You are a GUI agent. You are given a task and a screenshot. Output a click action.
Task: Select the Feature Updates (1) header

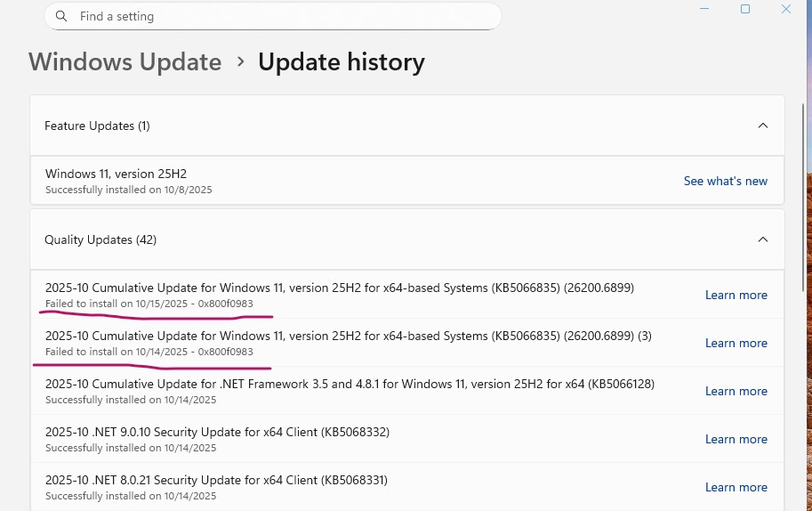pyautogui.click(x=407, y=126)
